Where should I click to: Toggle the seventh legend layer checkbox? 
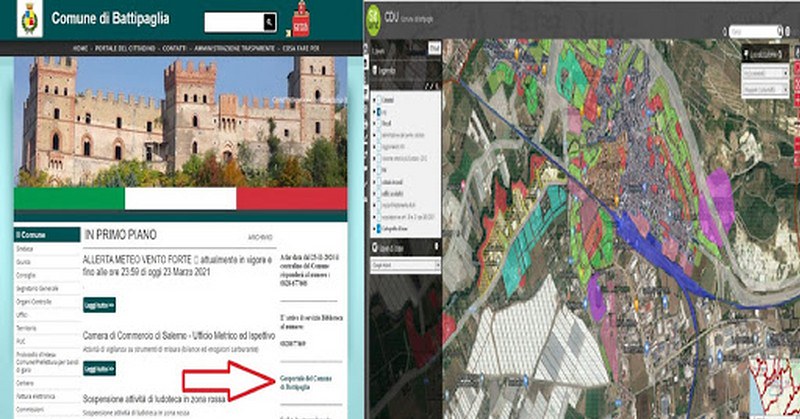click(x=378, y=170)
